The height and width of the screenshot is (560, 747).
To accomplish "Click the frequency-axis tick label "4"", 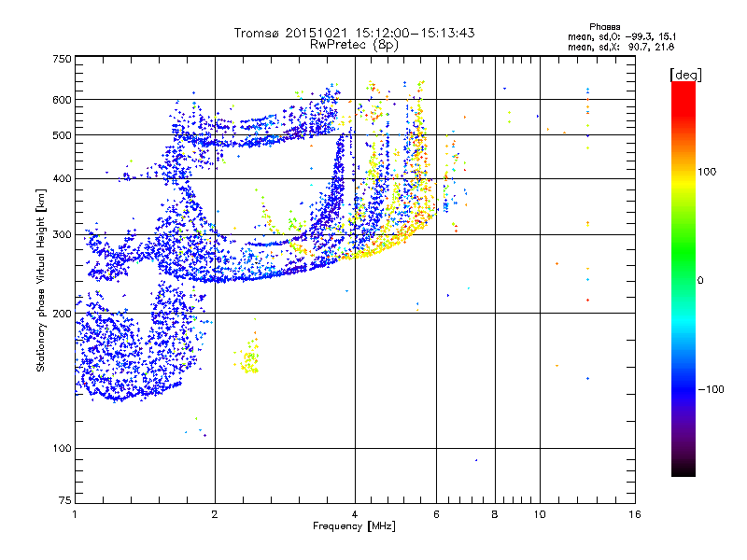I will tap(355, 514).
